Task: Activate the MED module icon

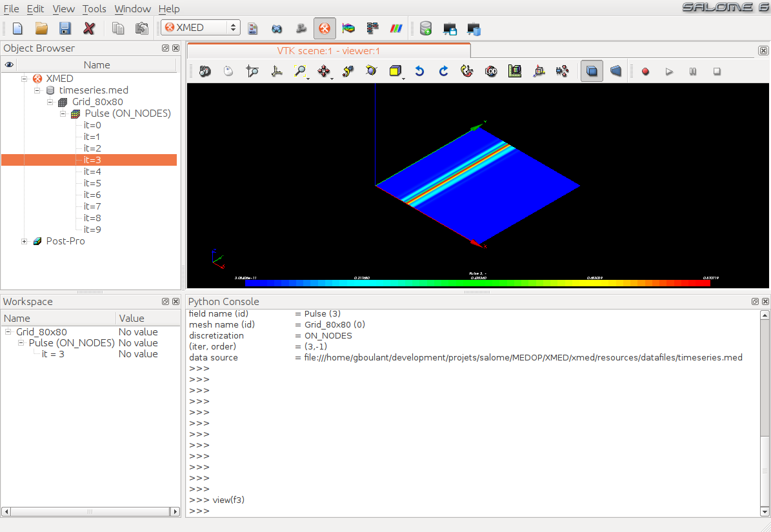Action: pos(252,28)
